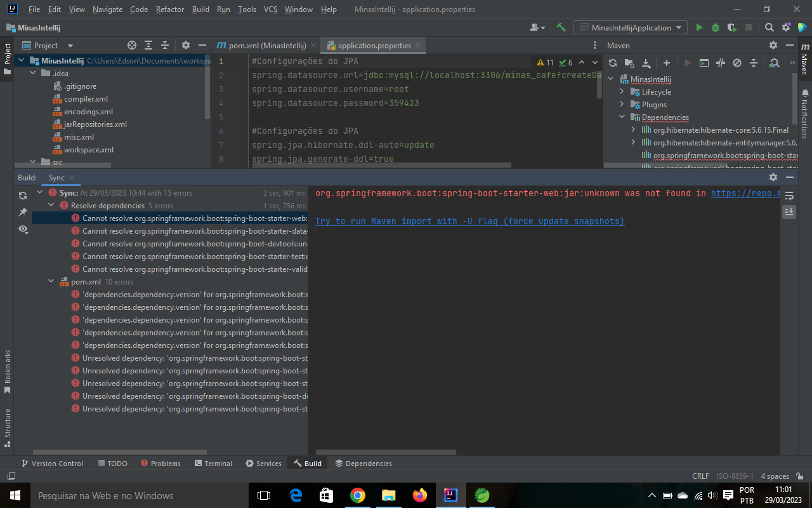Open the MinasIntellijApplication run configuration dropdown
This screenshot has width=812, height=508.
pos(631,27)
